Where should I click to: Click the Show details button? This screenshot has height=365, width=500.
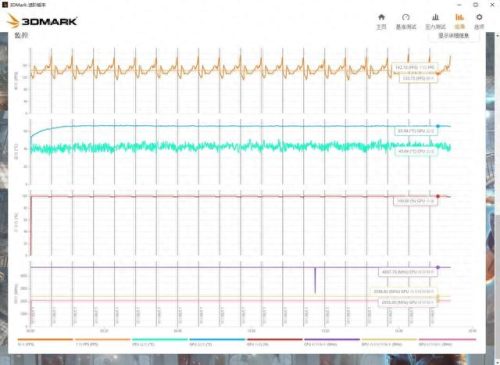[x=454, y=35]
